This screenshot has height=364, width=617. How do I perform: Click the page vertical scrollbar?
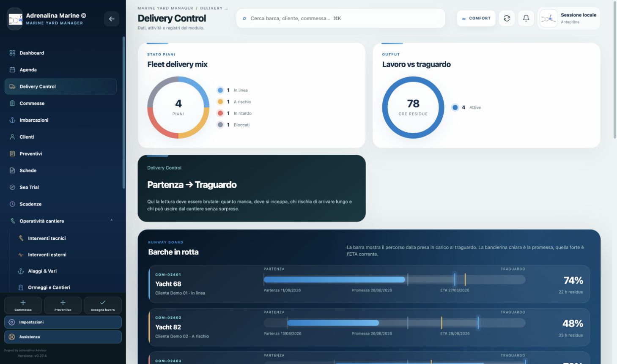tap(615, 70)
